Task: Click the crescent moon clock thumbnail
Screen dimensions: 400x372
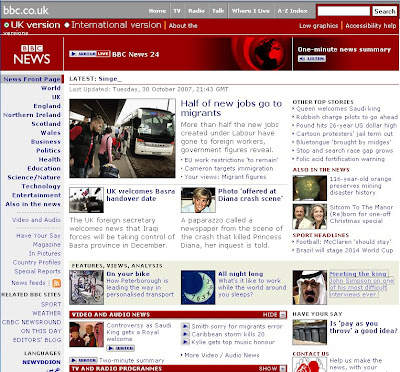Action: pyautogui.click(x=198, y=287)
